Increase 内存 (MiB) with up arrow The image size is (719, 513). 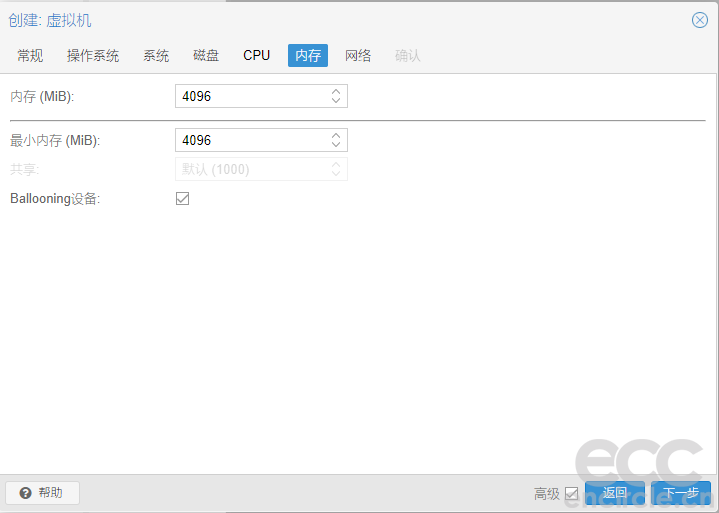tap(337, 92)
